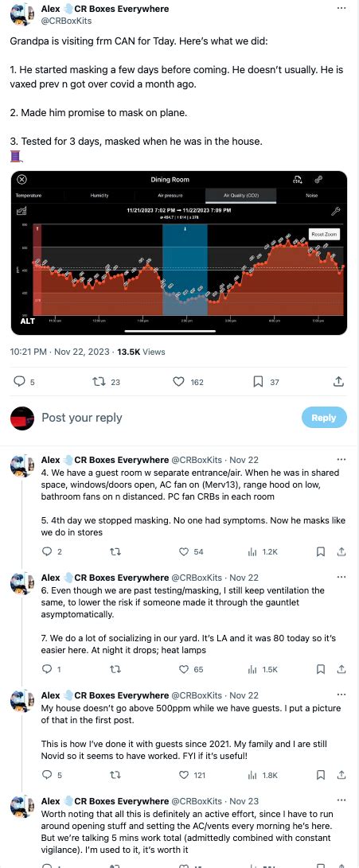View the ALT description badge on image
This screenshot has height=868, width=359.
point(27,321)
